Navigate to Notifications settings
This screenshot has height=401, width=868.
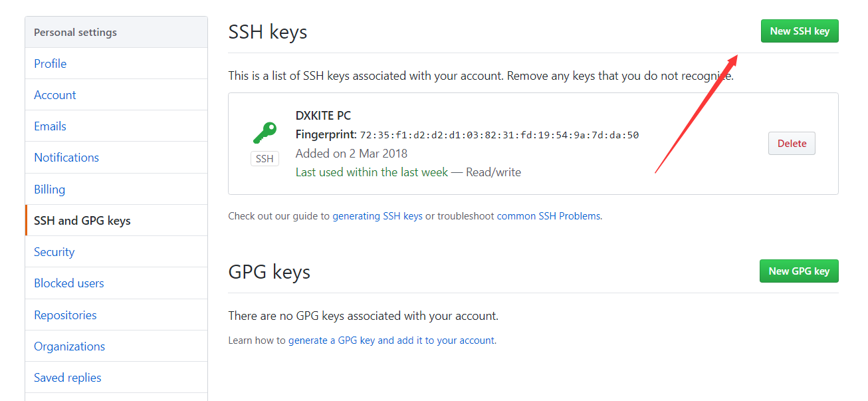[66, 158]
